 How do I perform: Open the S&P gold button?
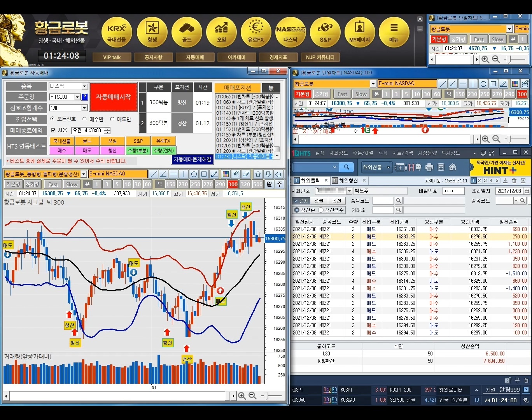325,32
